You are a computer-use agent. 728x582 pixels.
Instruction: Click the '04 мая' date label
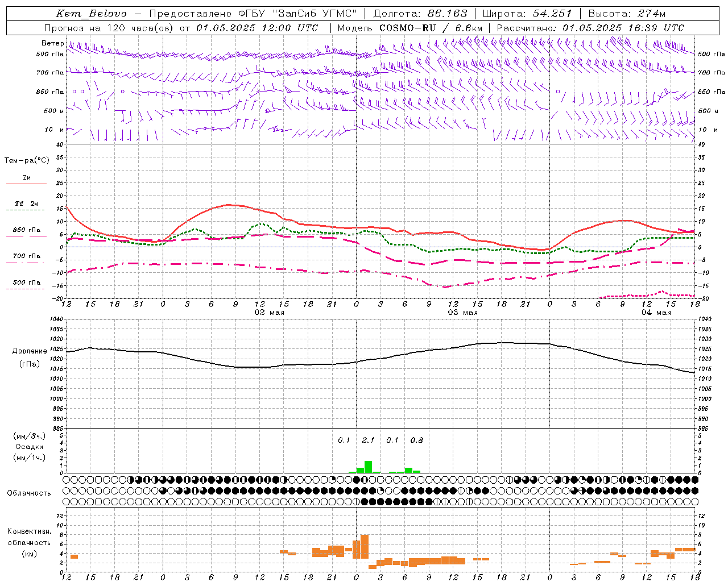[x=656, y=313]
